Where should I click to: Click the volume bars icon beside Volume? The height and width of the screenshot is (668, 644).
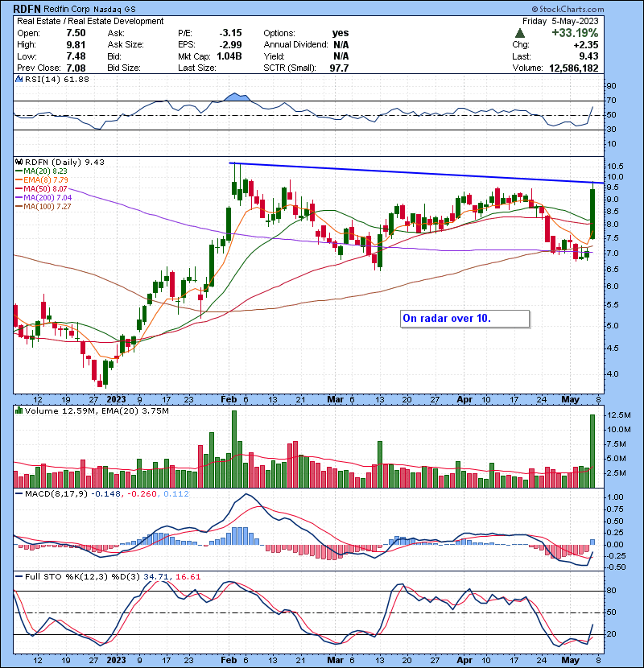(x=19, y=410)
